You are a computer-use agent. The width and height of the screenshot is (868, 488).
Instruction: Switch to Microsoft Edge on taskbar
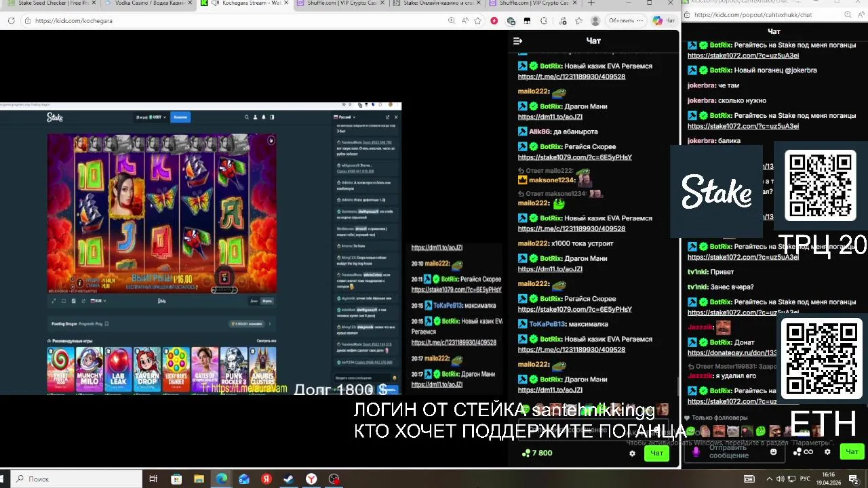222,479
